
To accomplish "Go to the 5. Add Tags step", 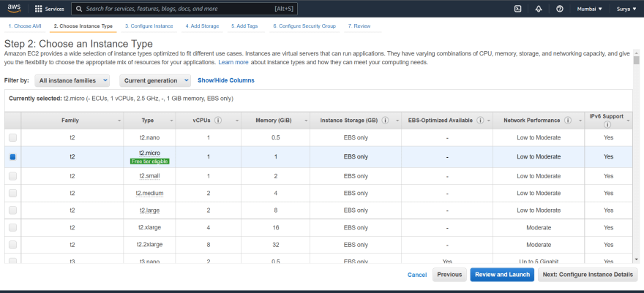I will tap(244, 26).
